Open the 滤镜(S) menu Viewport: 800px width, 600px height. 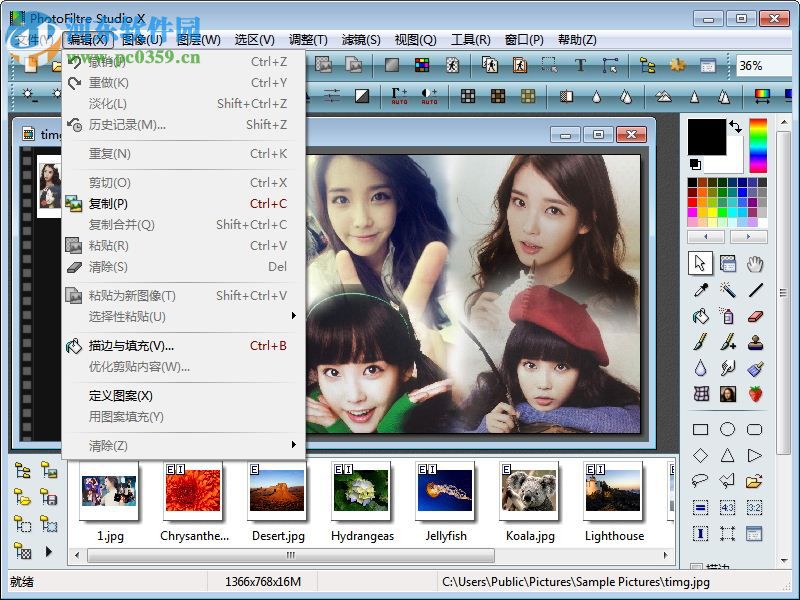(363, 40)
